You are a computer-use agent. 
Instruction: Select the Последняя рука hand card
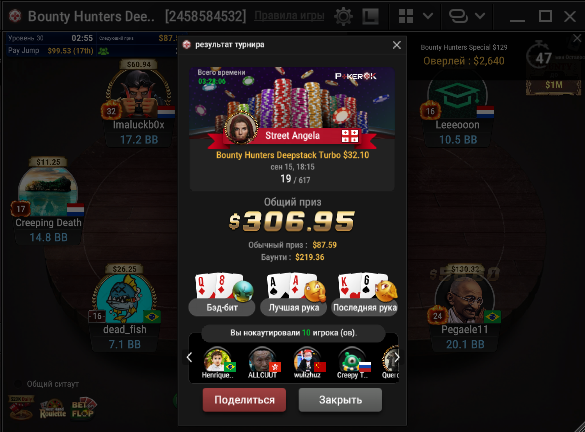365,294
